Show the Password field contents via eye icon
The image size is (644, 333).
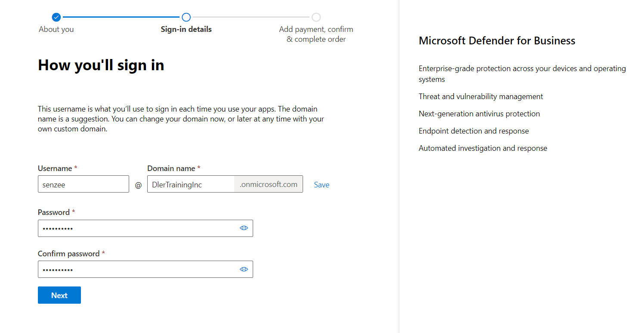pyautogui.click(x=244, y=228)
